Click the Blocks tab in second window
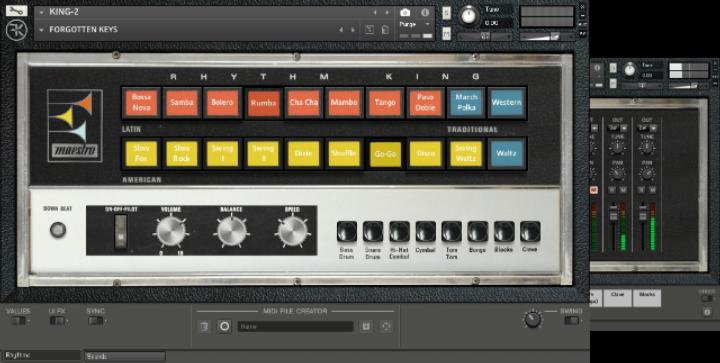The width and height of the screenshot is (720, 363). [647, 298]
